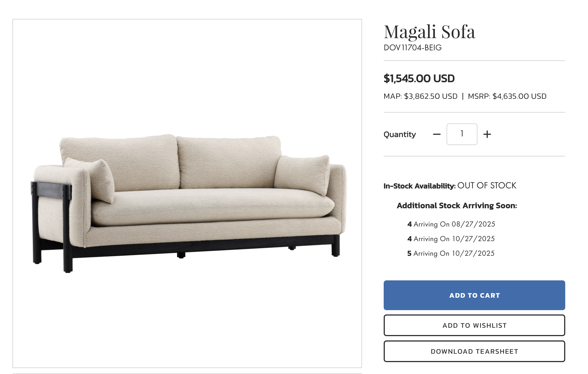588x374 pixels.
Task: Decrease quantity with the minus icon
Action: 437,134
